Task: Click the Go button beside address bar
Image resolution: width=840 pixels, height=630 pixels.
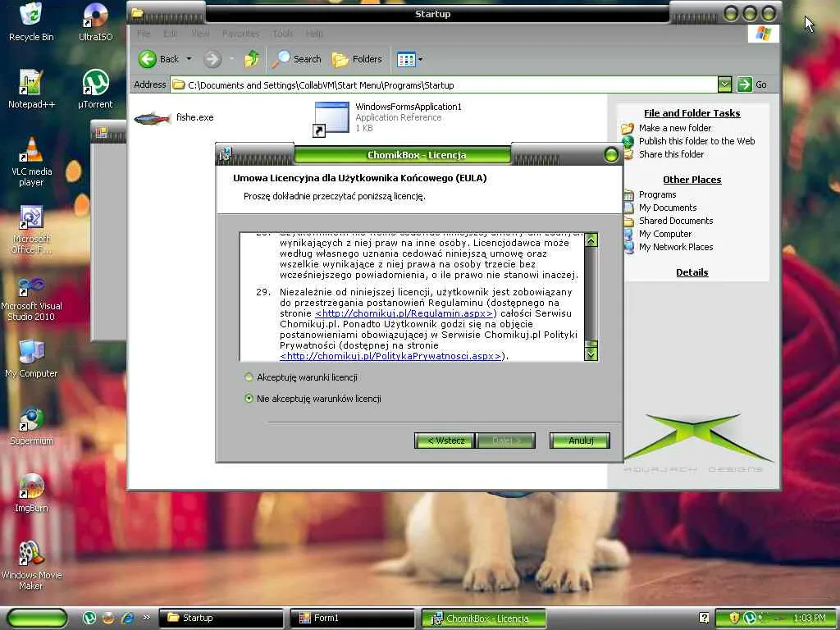Action: point(752,84)
